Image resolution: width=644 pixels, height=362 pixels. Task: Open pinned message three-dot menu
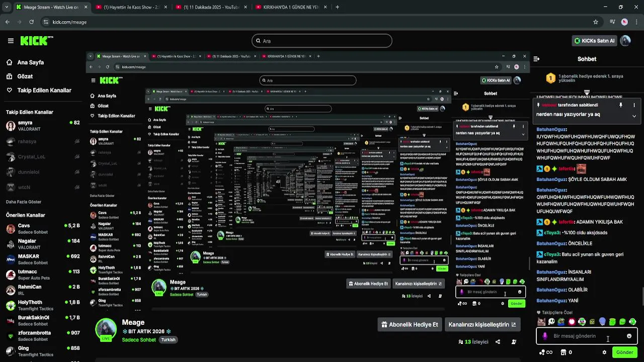[x=634, y=105]
